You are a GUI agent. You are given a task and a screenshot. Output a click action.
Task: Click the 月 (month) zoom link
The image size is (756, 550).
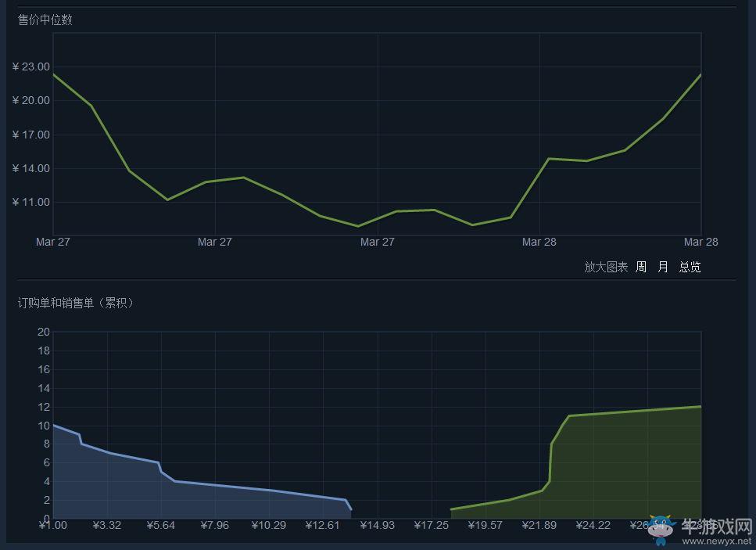(x=663, y=267)
